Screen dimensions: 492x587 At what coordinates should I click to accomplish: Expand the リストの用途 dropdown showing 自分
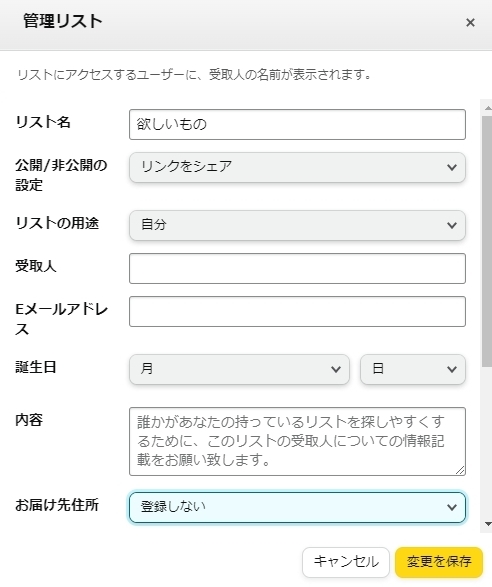(297, 225)
